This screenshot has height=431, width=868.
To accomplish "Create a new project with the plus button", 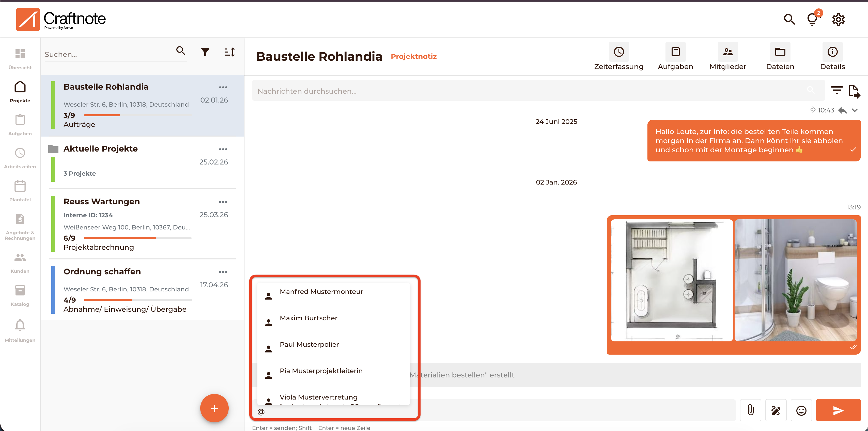I will click(214, 408).
